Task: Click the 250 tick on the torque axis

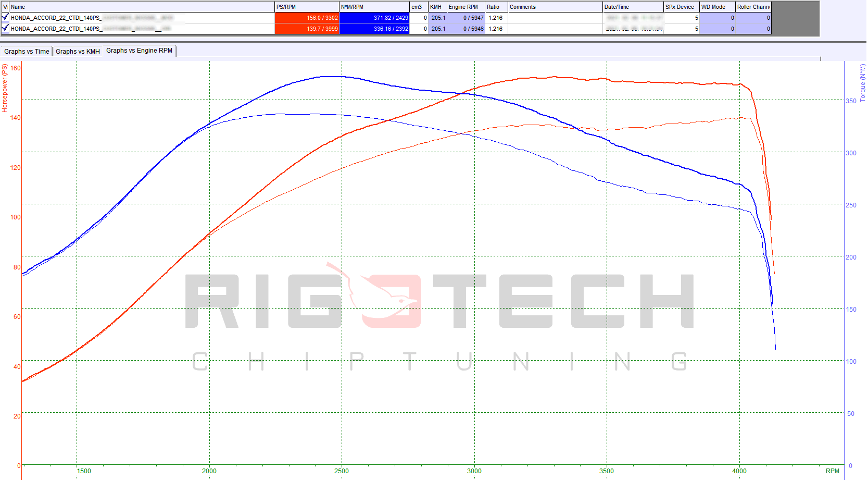Action: tap(851, 205)
